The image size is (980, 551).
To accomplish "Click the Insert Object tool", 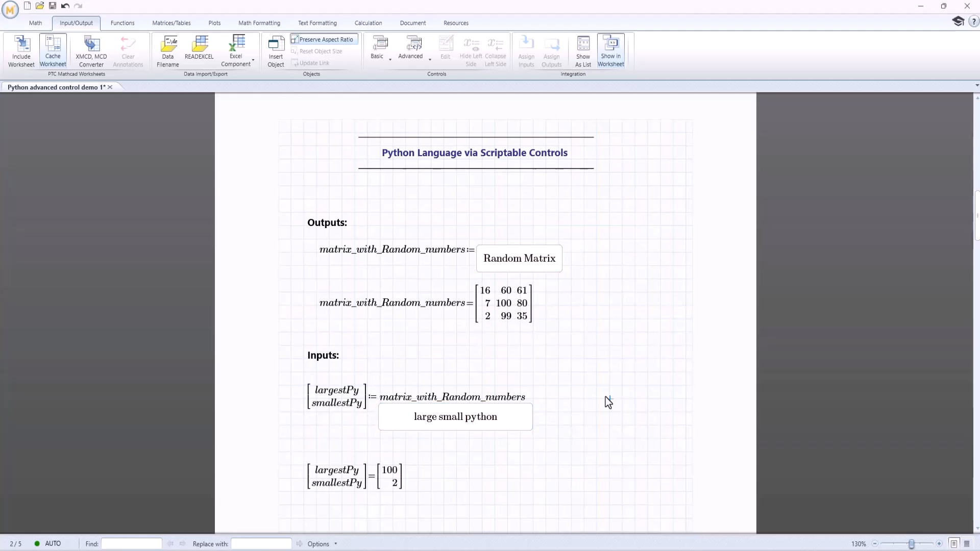I will pyautogui.click(x=276, y=51).
